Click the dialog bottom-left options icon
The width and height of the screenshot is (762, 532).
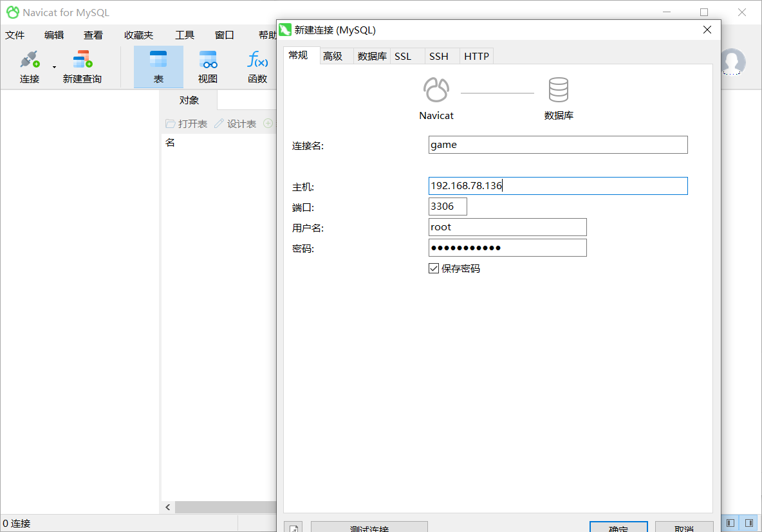tap(293, 527)
